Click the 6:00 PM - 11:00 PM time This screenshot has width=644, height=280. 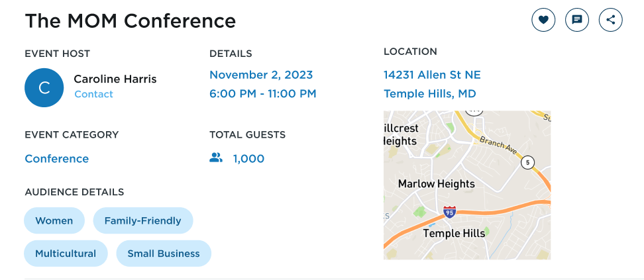tap(263, 93)
